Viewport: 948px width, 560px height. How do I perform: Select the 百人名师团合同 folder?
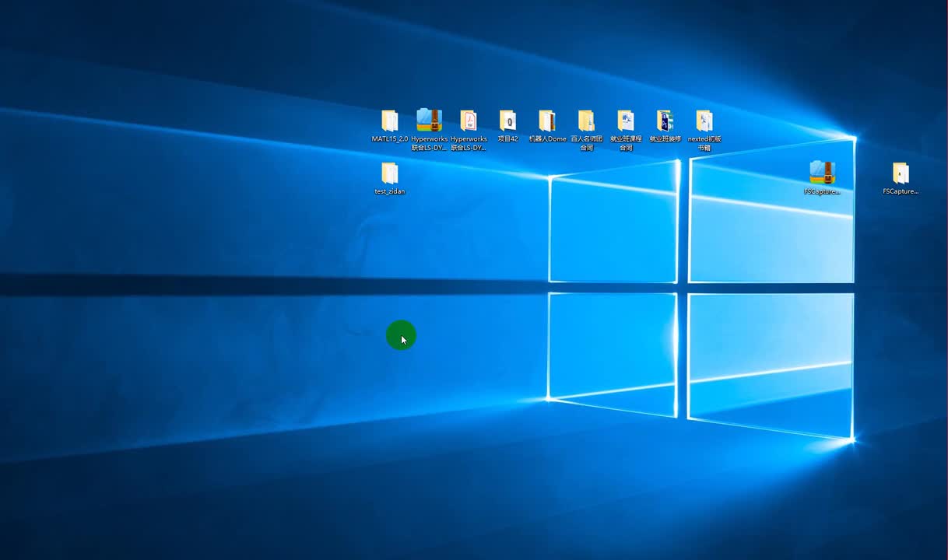click(586, 121)
